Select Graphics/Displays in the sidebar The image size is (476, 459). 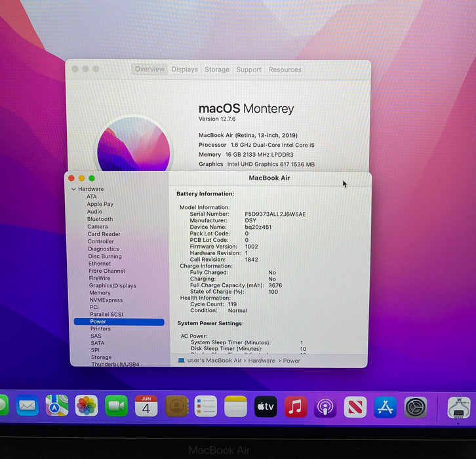tap(113, 286)
